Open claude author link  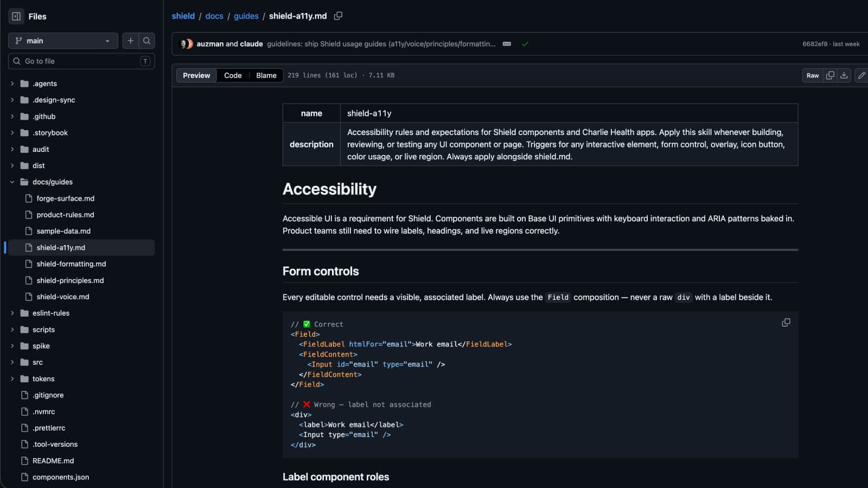click(251, 44)
